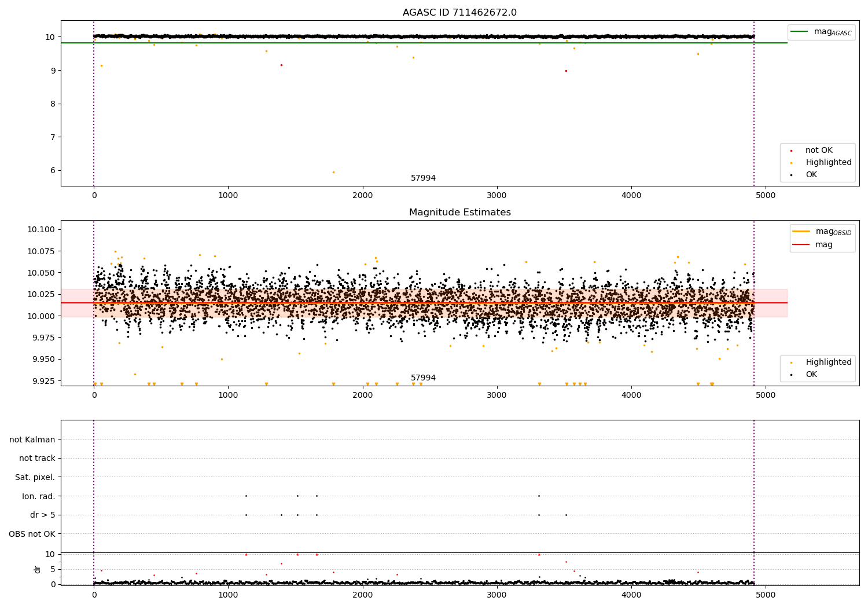Click the 10.100 tick label on Magnitude Estimates axis
The height and width of the screenshot is (608, 868).
point(41,230)
